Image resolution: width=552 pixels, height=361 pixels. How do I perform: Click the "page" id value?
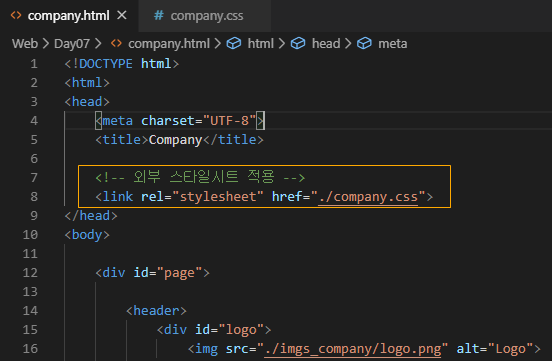[x=179, y=273]
